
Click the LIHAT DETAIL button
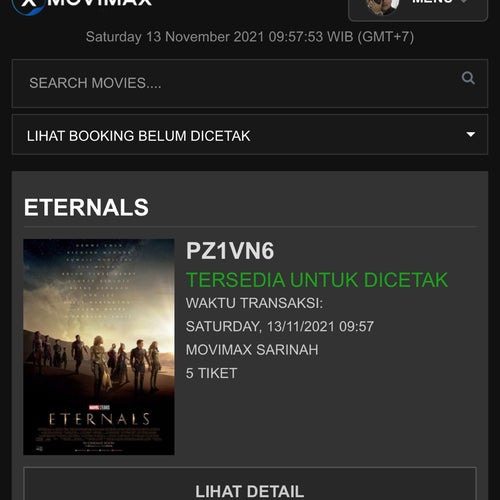pyautogui.click(x=250, y=484)
